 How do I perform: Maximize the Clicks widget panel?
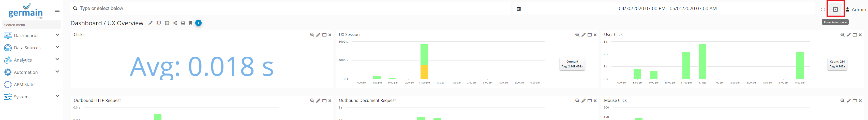coord(324,35)
